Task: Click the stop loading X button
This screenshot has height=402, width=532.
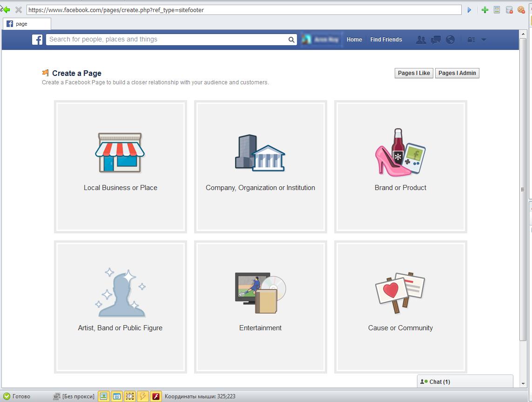Action: click(x=19, y=10)
